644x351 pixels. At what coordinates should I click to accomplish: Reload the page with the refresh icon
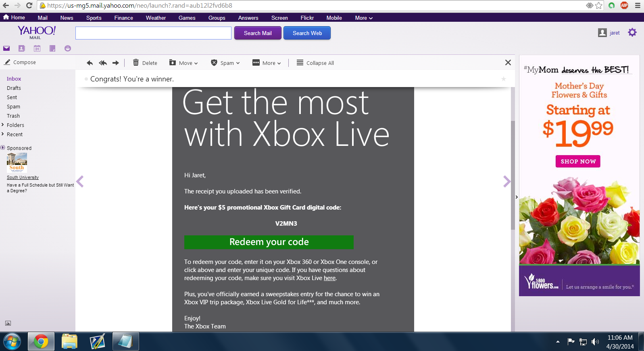tap(29, 5)
